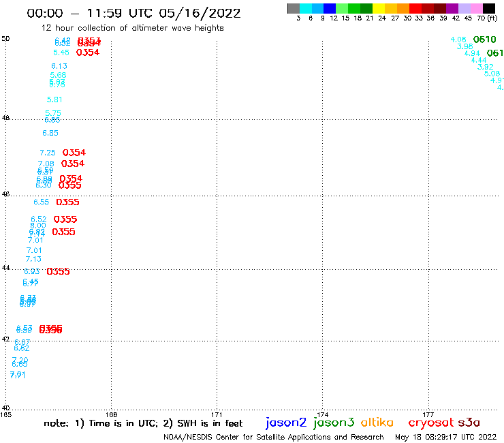504x443 pixels.
Task: Select the wave height value 4.44
Action: point(479,60)
